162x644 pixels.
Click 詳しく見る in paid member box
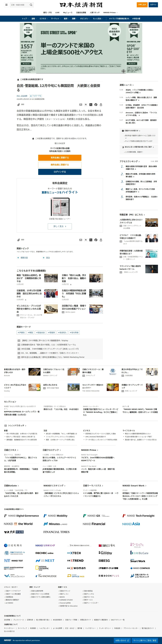coord(60,226)
